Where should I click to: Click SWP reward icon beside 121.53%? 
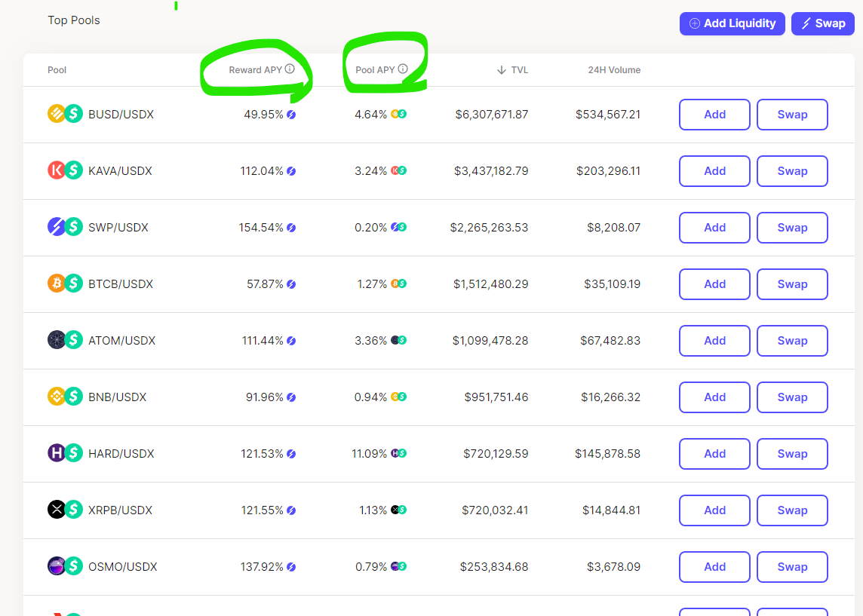pyautogui.click(x=291, y=454)
